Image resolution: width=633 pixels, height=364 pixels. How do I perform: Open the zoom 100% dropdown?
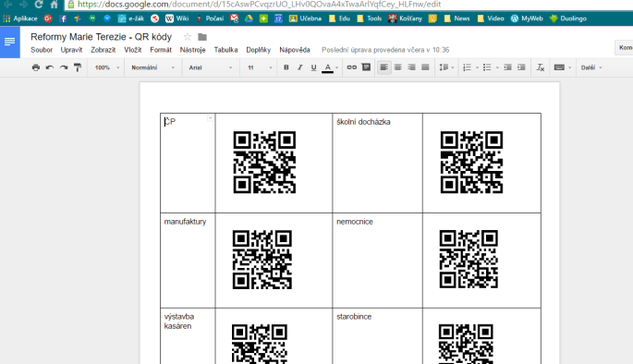106,67
